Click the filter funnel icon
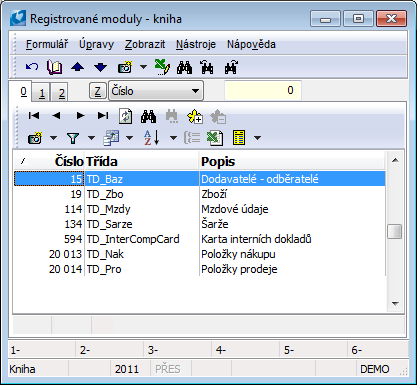The height and width of the screenshot is (385, 417). (x=73, y=138)
